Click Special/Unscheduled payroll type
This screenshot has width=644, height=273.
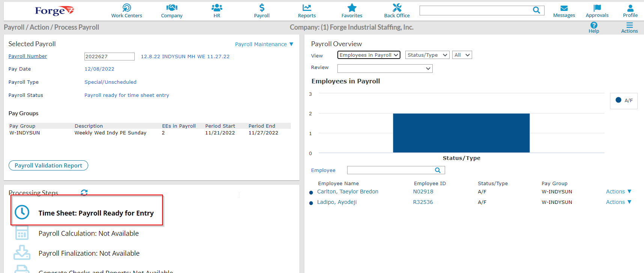click(x=110, y=82)
